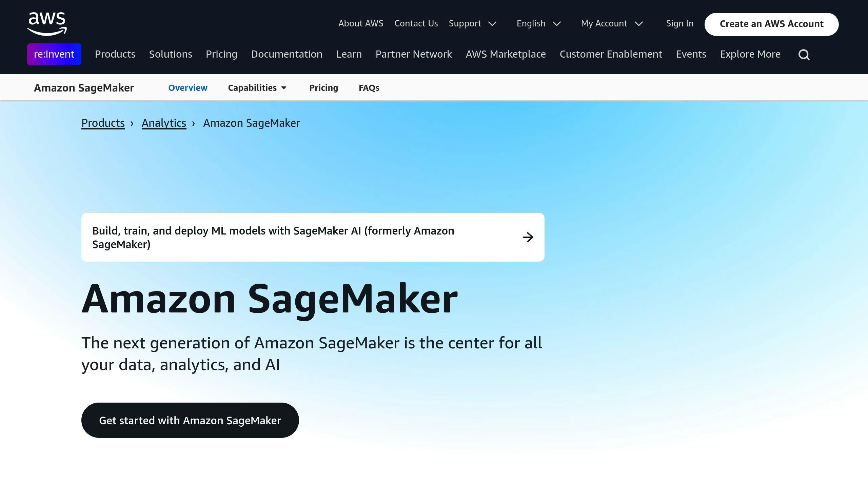Viewport: 868px width, 488px height.
Task: Expand the Support dropdown chevron
Action: pos(492,24)
